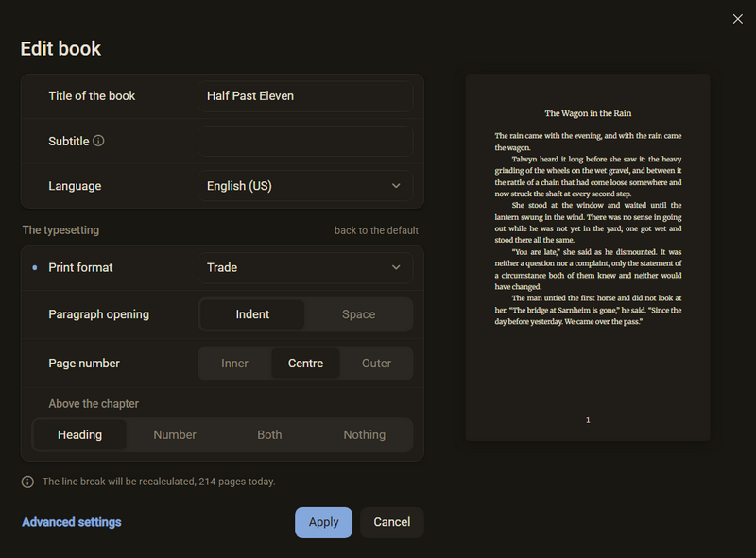Click the Print format chevron arrow
Screen dimensions: 756x558
[396, 267]
